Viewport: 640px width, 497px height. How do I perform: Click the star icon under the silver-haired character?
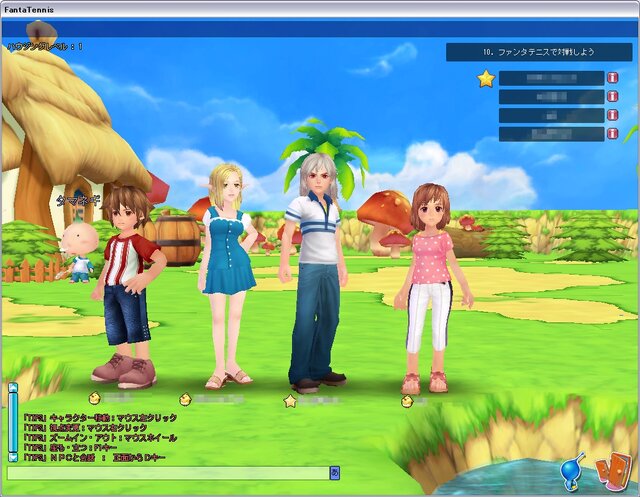tap(290, 402)
